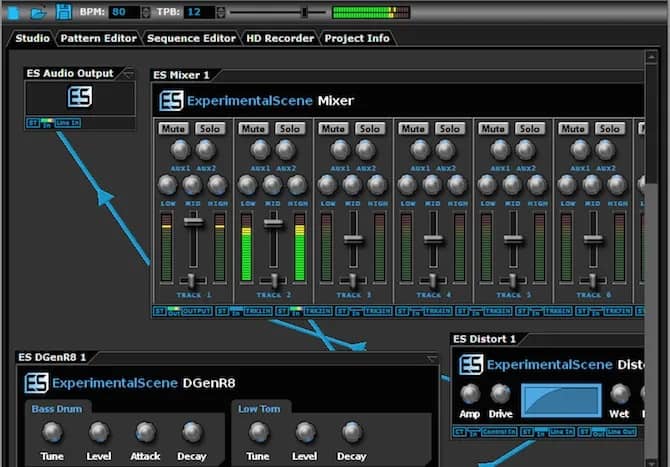Click Bass Drum Tune knob
The image size is (670, 467).
coord(53,432)
